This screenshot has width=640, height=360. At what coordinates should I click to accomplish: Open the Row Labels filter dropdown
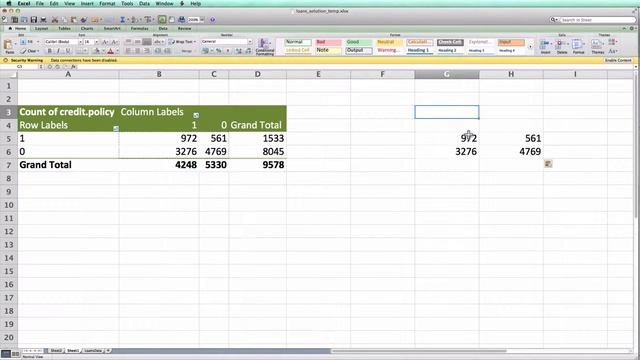[x=116, y=128]
